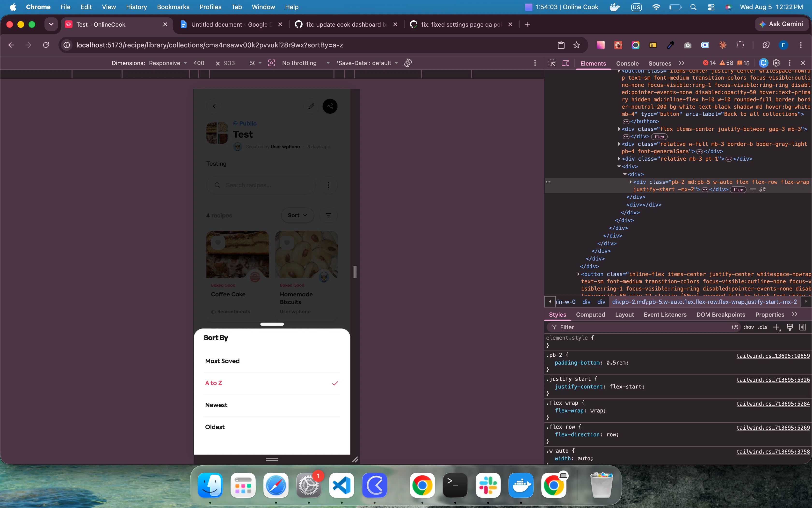Viewport: 812px width, 508px height.
Task: Open the Event Listeners tab
Action: (665, 315)
